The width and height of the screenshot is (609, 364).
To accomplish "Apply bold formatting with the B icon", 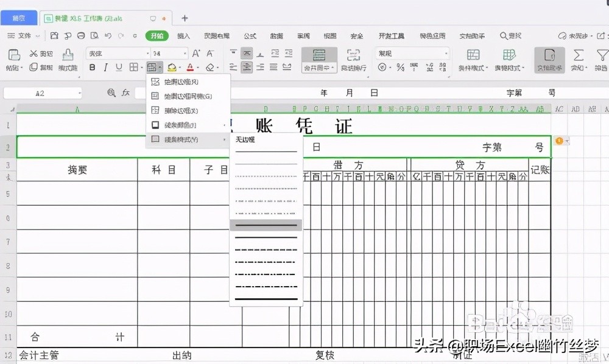I will 92,67.
